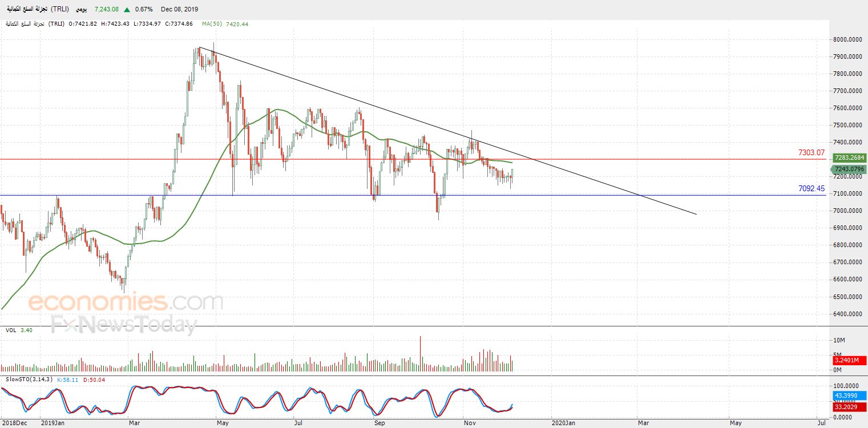This screenshot has width=868, height=428.
Task: Select the low value L:7334.97
Action: (147, 24)
